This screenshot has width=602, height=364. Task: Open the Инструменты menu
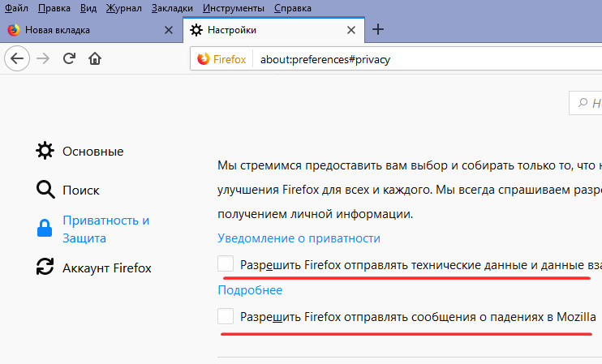(234, 8)
